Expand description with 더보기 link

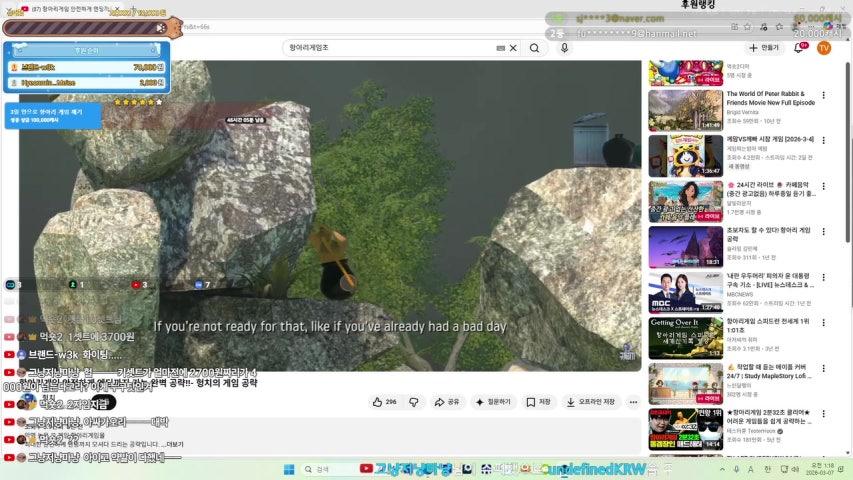(x=175, y=444)
